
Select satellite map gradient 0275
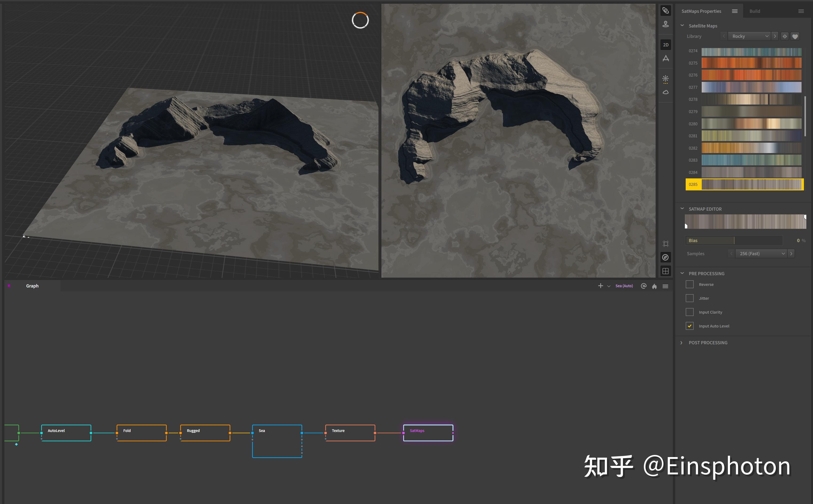pos(751,63)
